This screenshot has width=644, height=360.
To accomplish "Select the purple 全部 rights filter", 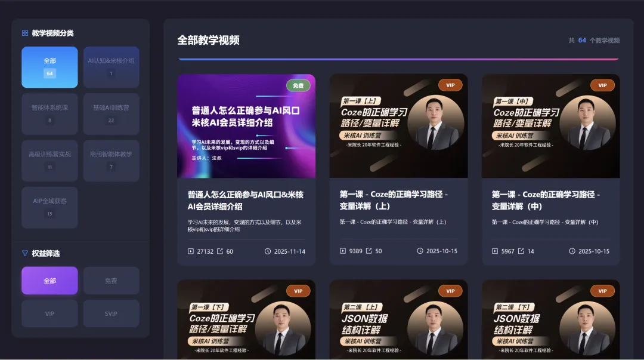I will (49, 281).
